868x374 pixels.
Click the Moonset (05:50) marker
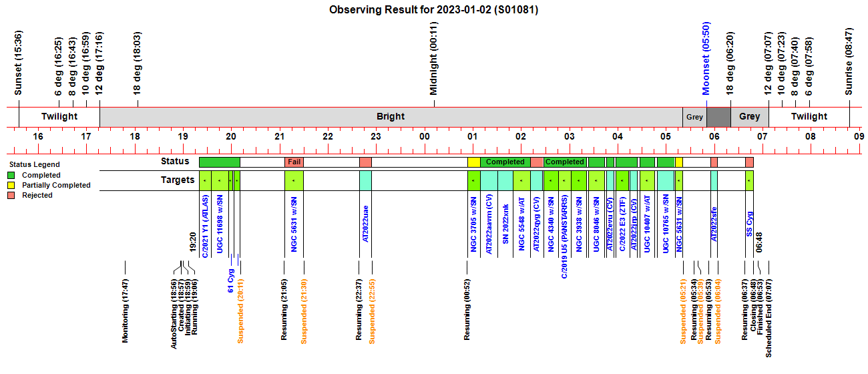[706, 59]
